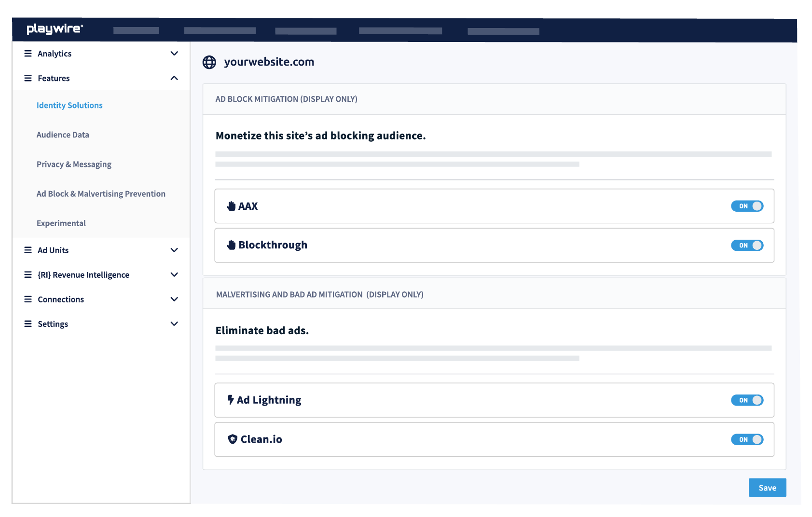The width and height of the screenshot is (812, 517).
Task: Expand the Settings chevron
Action: point(174,324)
